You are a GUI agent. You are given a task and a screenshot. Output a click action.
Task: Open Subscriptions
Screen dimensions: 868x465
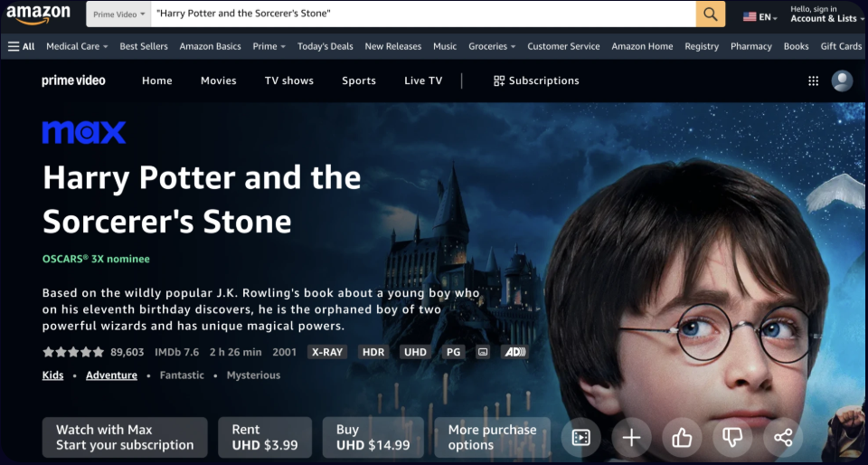point(536,81)
